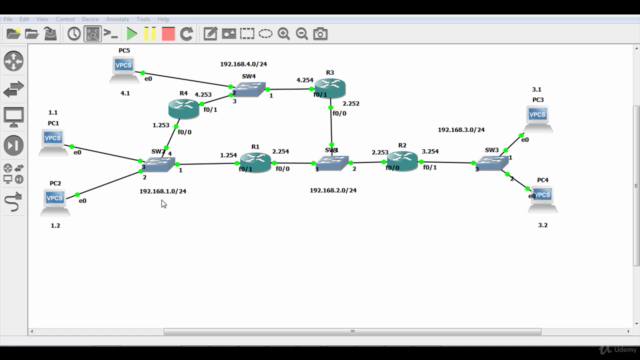This screenshot has width=640, height=360.
Task: Open the Edit menu
Action: coord(24,19)
